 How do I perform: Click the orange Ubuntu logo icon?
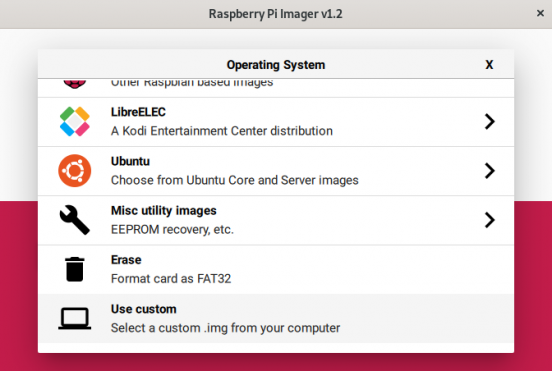tap(75, 171)
